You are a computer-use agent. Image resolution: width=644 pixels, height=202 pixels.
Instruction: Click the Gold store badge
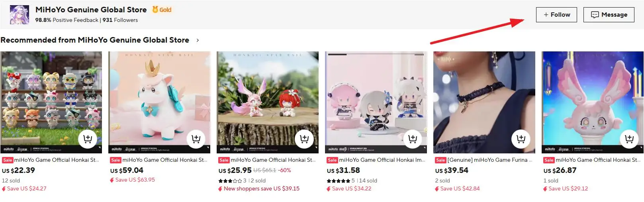pyautogui.click(x=162, y=10)
